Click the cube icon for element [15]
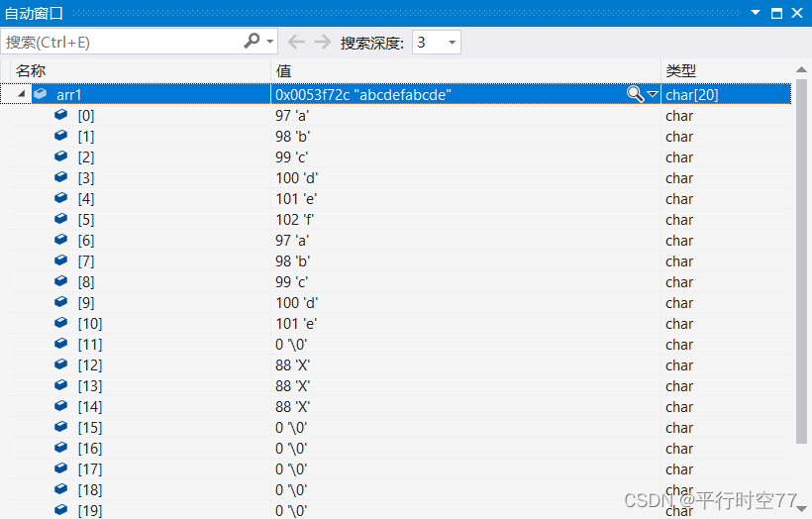This screenshot has height=519, width=812. point(61,426)
